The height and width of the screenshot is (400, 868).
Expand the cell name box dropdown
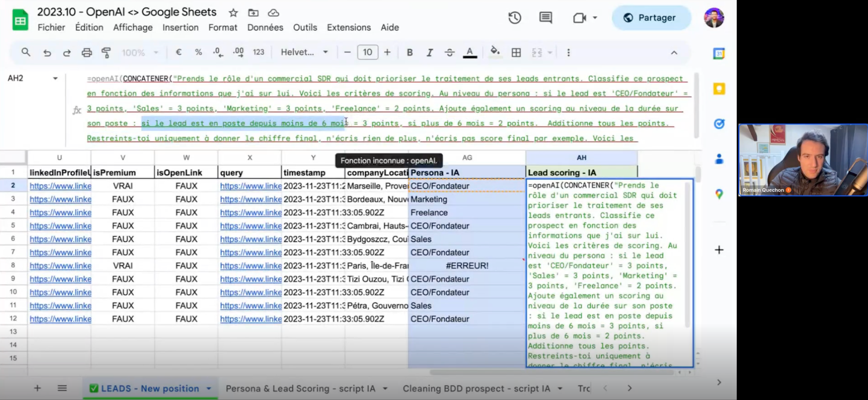pyautogui.click(x=55, y=79)
